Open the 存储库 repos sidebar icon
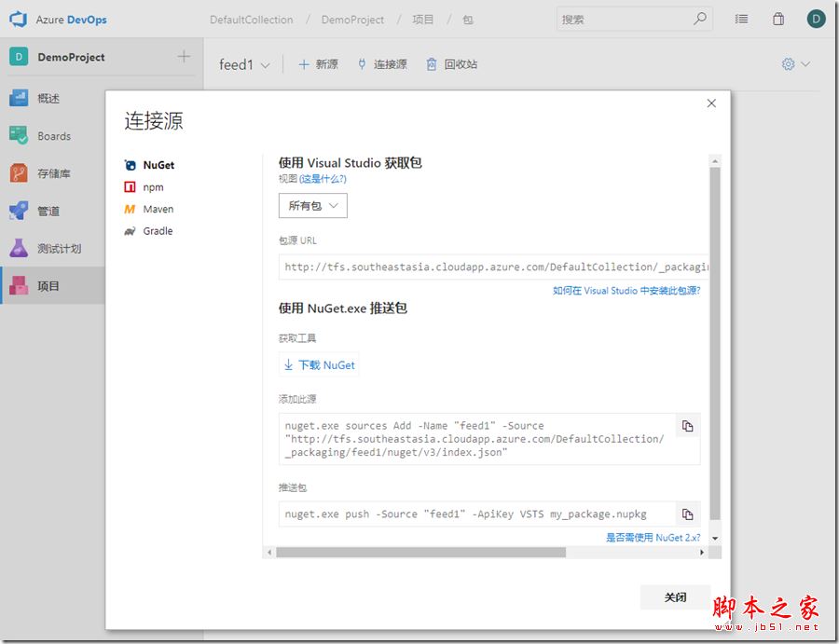Viewport: 839px width, 644px height. click(19, 173)
